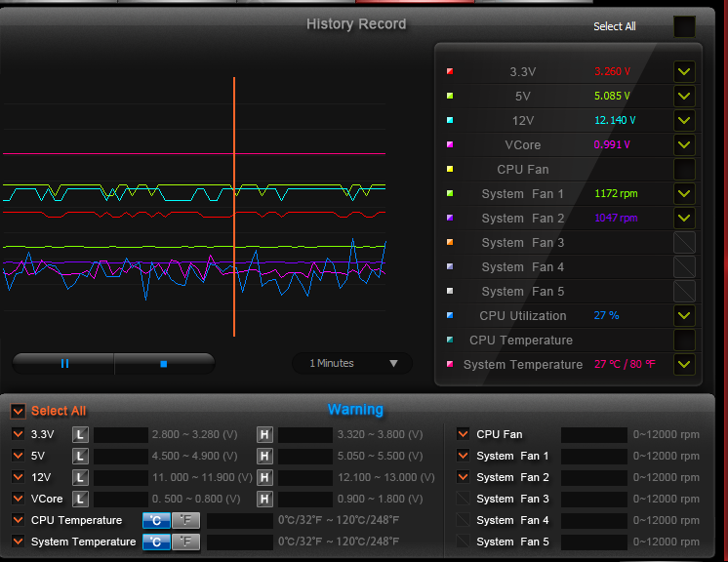This screenshot has height=562, width=728.
Task: Toggle System Fan 2 history checkbox
Action: click(684, 219)
